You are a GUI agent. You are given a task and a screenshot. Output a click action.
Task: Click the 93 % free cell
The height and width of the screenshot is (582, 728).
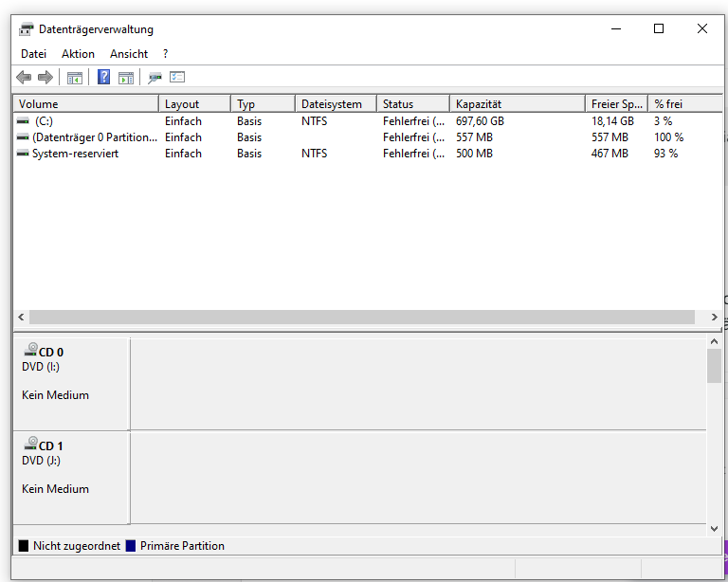[665, 154]
